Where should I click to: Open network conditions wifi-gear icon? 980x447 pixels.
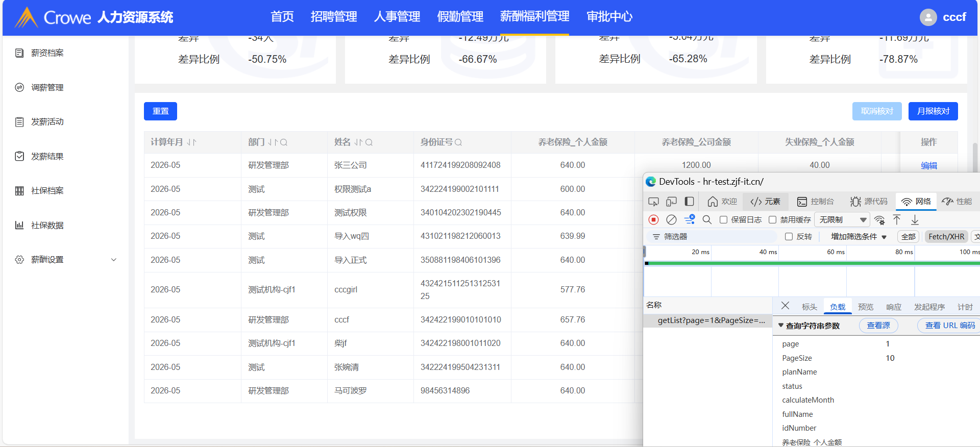point(879,220)
